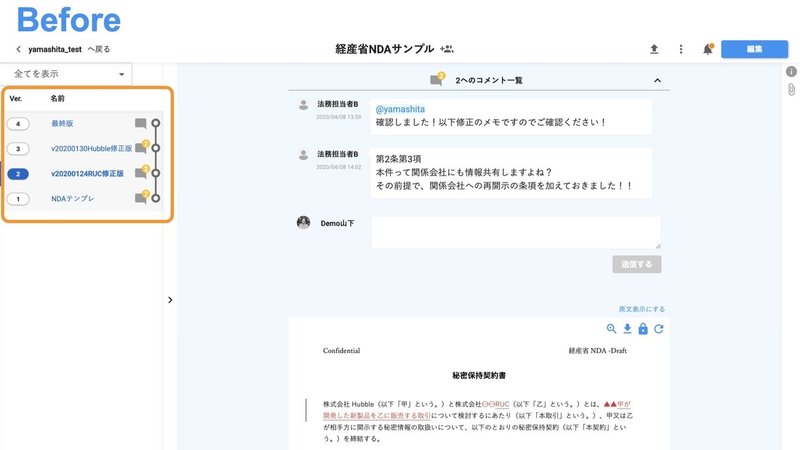Click document title 経産省NDAサンプル

click(x=385, y=49)
